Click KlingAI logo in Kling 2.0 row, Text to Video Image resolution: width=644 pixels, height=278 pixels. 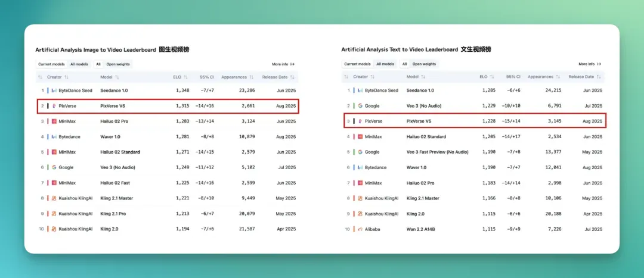coord(360,214)
